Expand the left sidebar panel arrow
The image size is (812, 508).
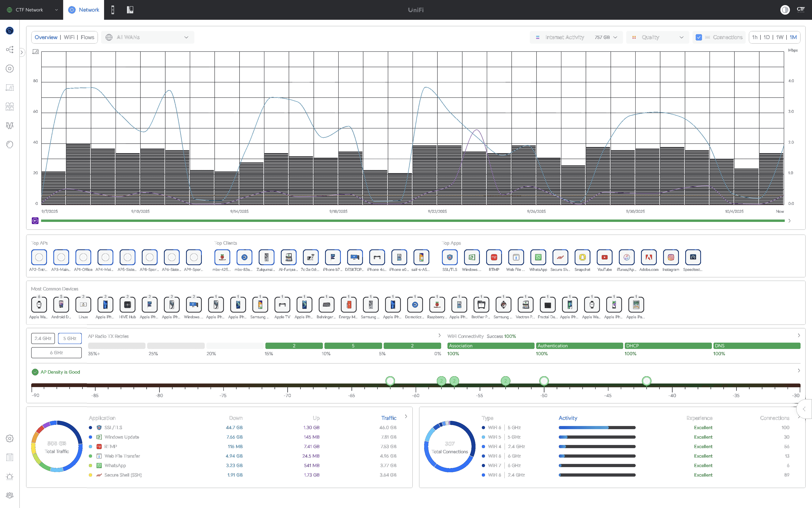tap(22, 52)
